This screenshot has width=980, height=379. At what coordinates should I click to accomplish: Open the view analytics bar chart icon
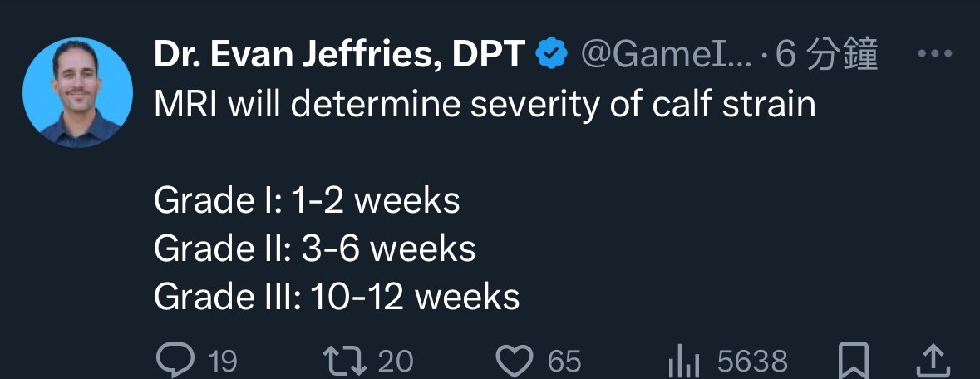pyautogui.click(x=684, y=361)
